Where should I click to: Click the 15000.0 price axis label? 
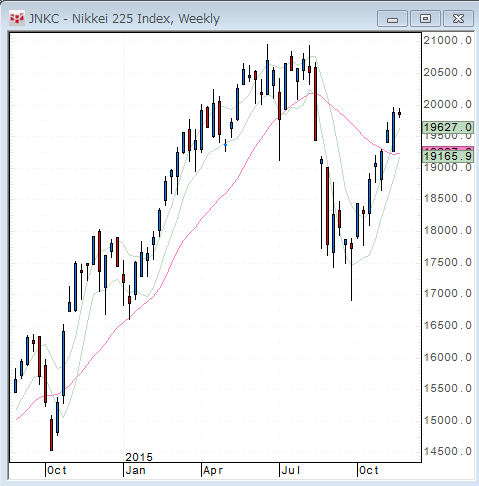tap(447, 420)
